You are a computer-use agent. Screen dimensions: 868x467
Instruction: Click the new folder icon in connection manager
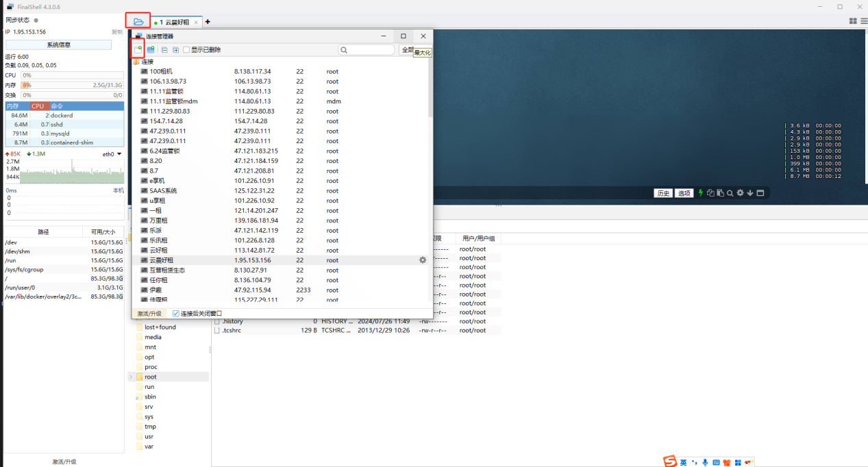(151, 50)
